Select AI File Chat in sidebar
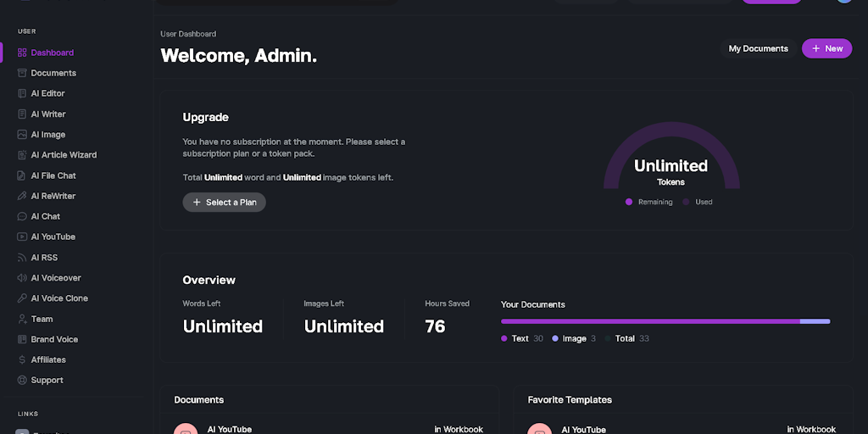This screenshot has width=868, height=434. point(53,175)
